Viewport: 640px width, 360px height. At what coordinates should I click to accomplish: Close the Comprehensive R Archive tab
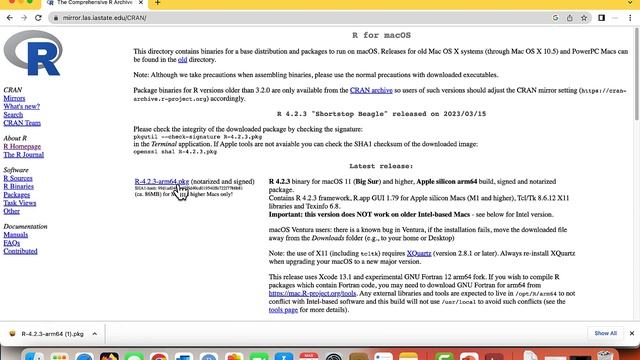[x=141, y=3]
